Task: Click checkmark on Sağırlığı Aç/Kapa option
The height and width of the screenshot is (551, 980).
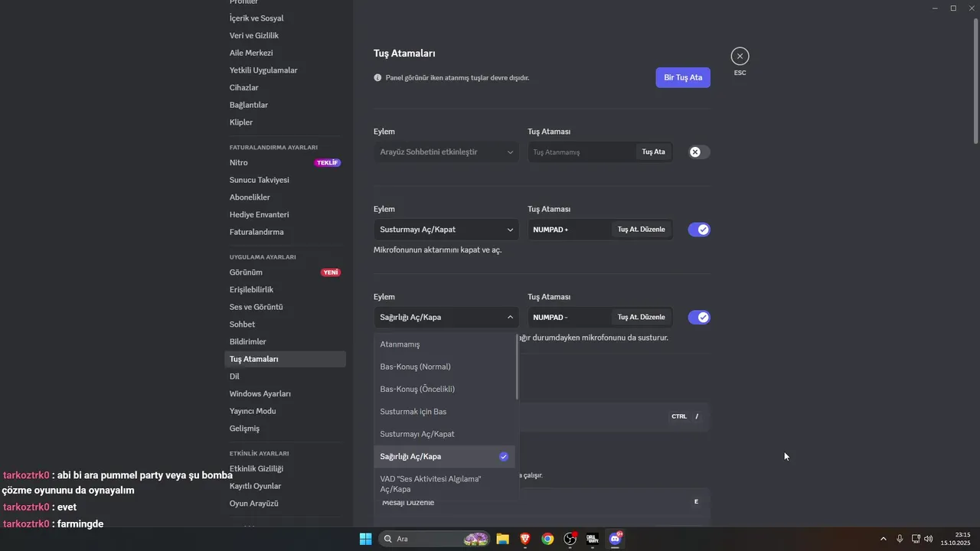Action: tap(504, 456)
